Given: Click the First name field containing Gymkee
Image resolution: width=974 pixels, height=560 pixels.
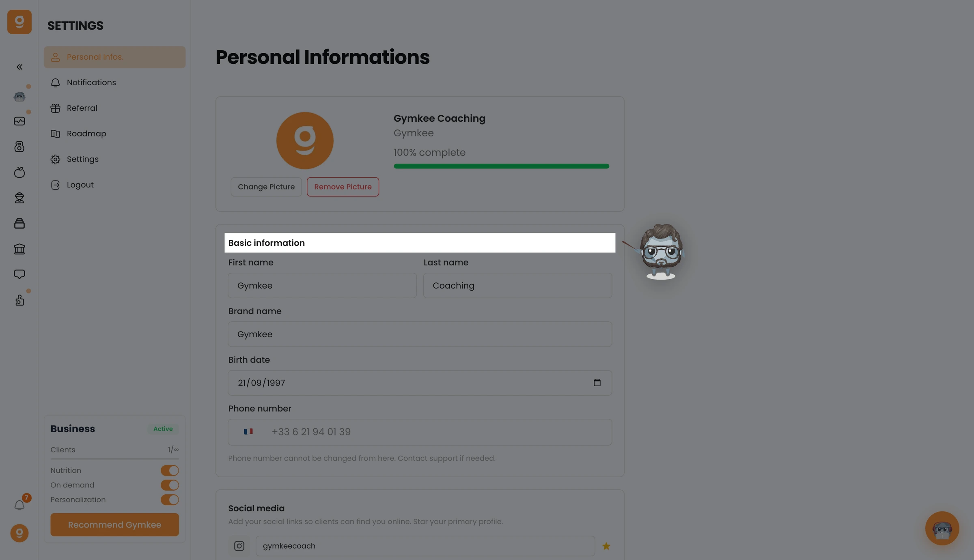Looking at the screenshot, I should point(322,285).
